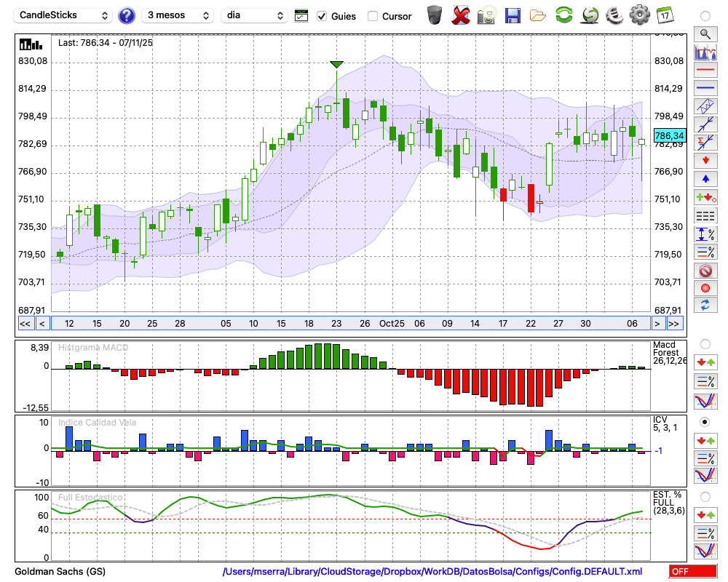Click the green refresh arrows icon
Image resolution: width=728 pixels, height=582 pixels.
[x=563, y=15]
